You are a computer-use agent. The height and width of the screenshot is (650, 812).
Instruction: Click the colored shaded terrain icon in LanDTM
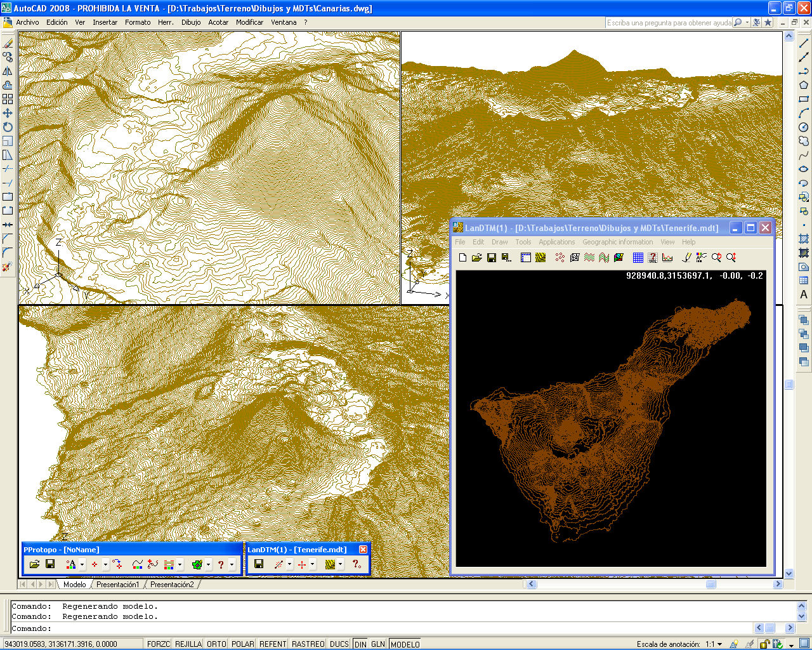pyautogui.click(x=619, y=257)
